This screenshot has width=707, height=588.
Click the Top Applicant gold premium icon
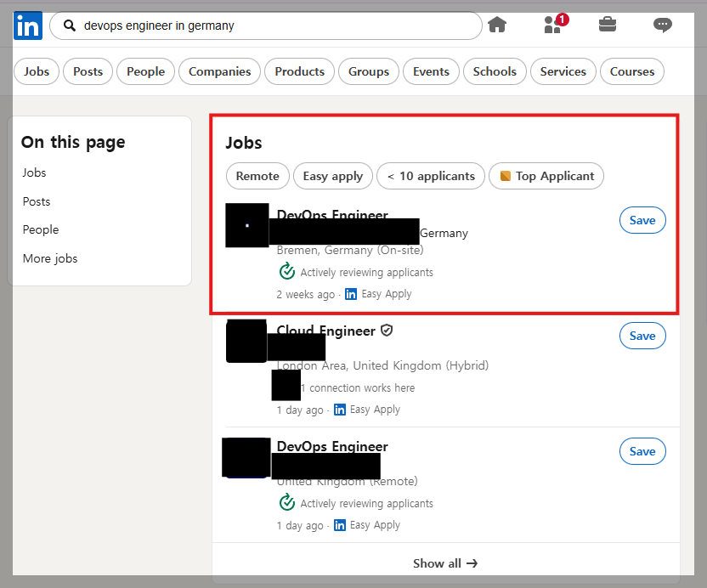506,176
